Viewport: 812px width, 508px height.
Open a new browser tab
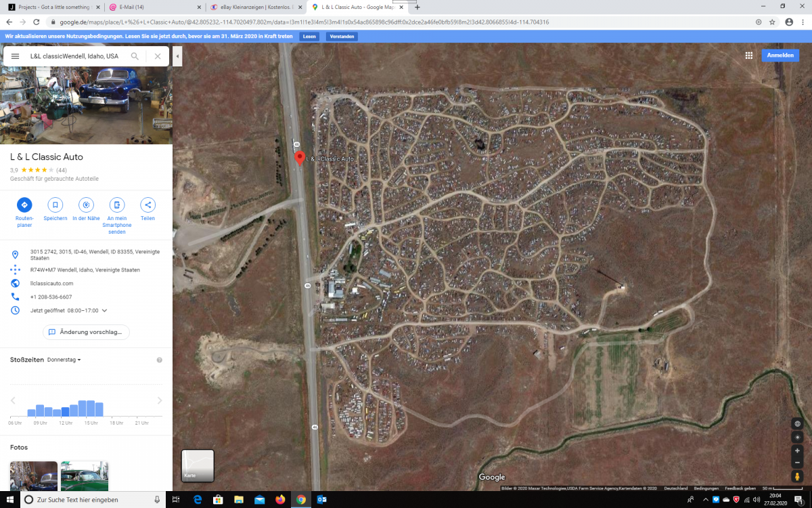(x=417, y=7)
